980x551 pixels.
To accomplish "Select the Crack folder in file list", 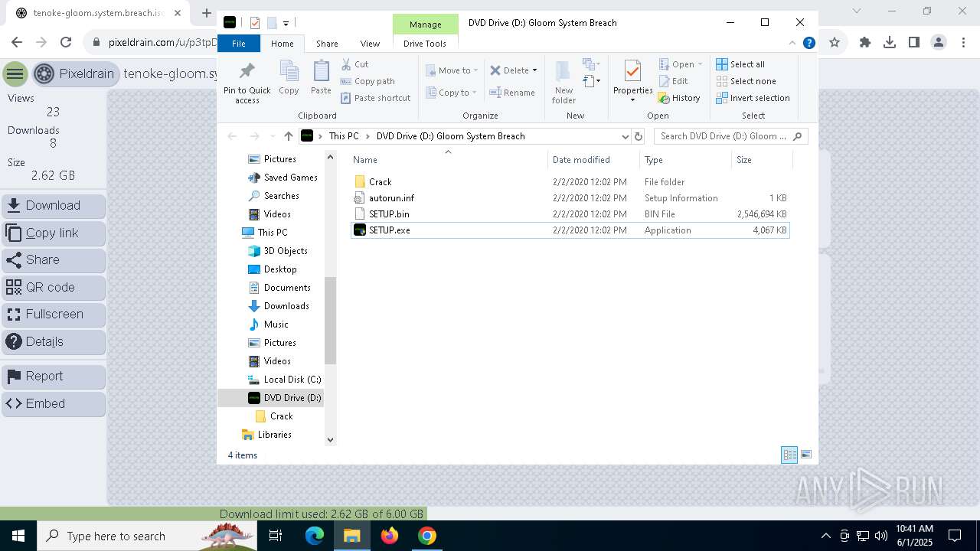I will 380,182.
